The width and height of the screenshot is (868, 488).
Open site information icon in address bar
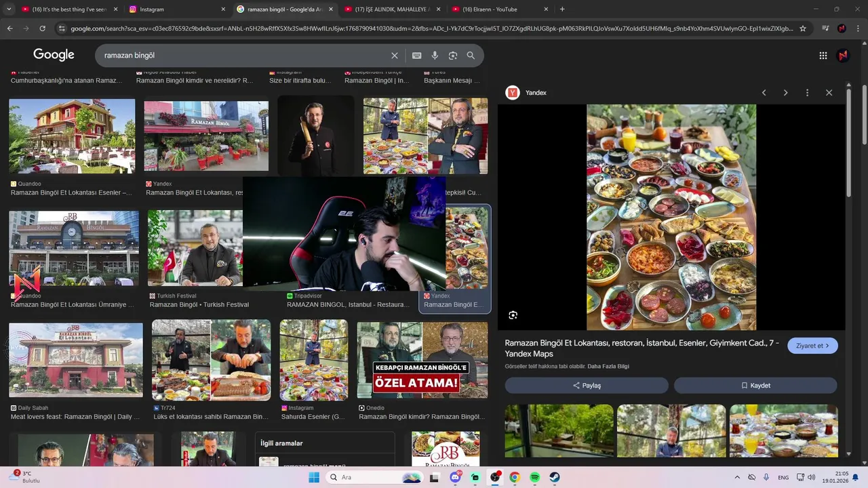coord(62,28)
